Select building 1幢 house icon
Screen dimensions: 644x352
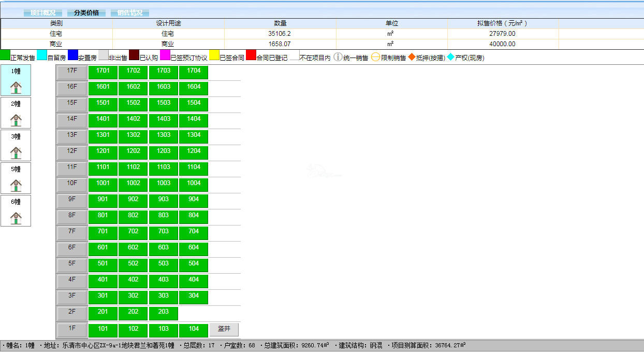(16, 87)
